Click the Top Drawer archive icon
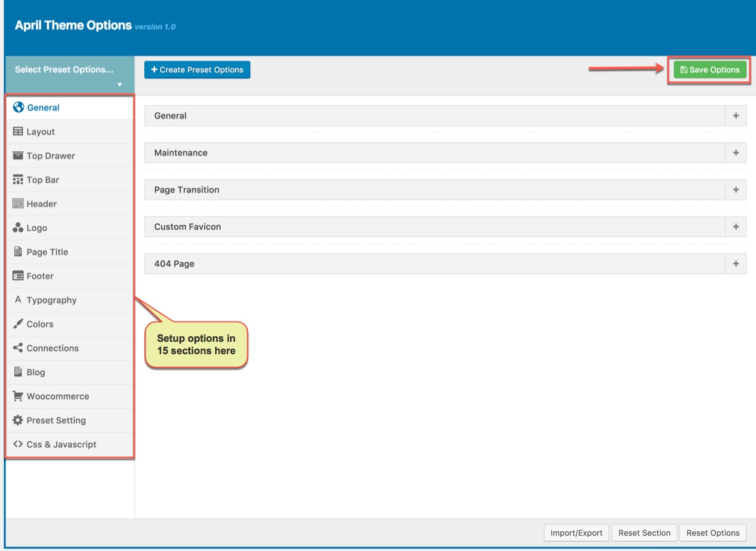 coord(18,155)
